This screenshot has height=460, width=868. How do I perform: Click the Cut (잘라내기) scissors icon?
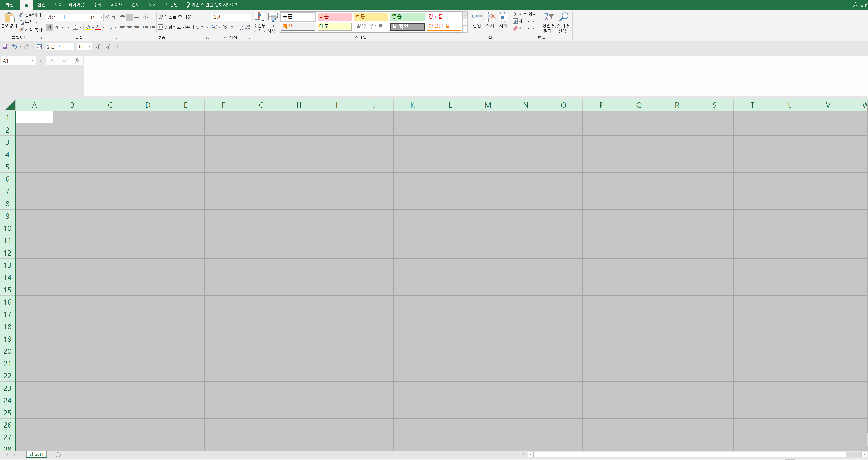click(21, 15)
